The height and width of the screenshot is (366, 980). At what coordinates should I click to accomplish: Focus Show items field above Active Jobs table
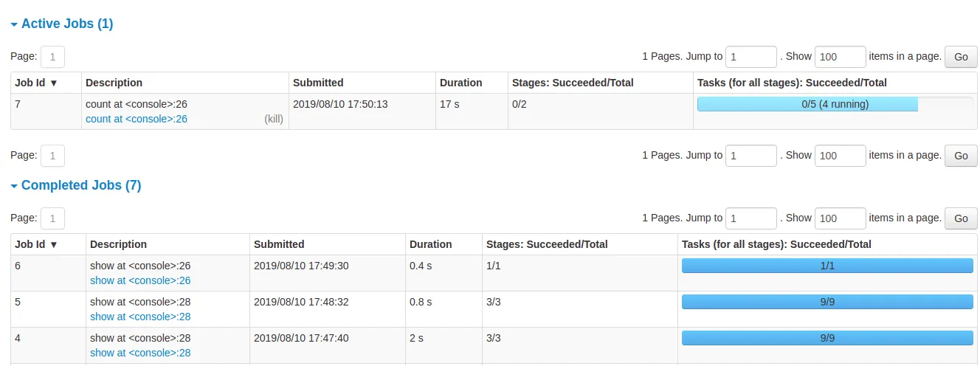[841, 57]
